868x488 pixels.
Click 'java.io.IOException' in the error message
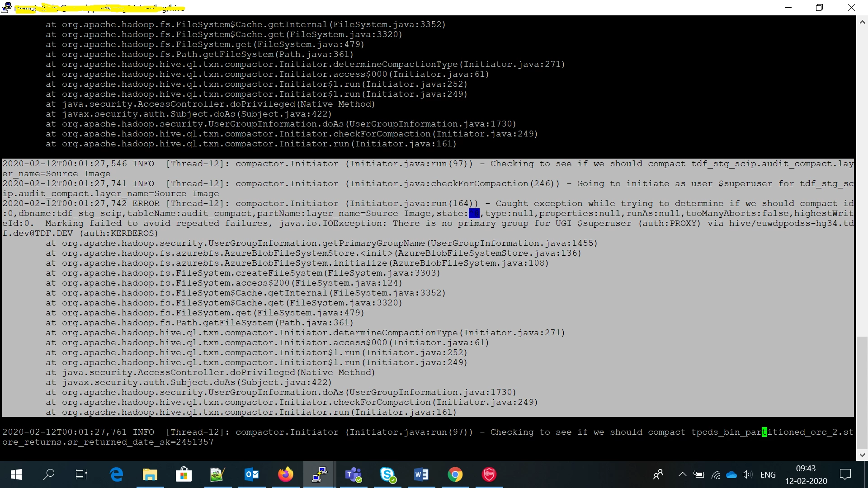(332, 223)
